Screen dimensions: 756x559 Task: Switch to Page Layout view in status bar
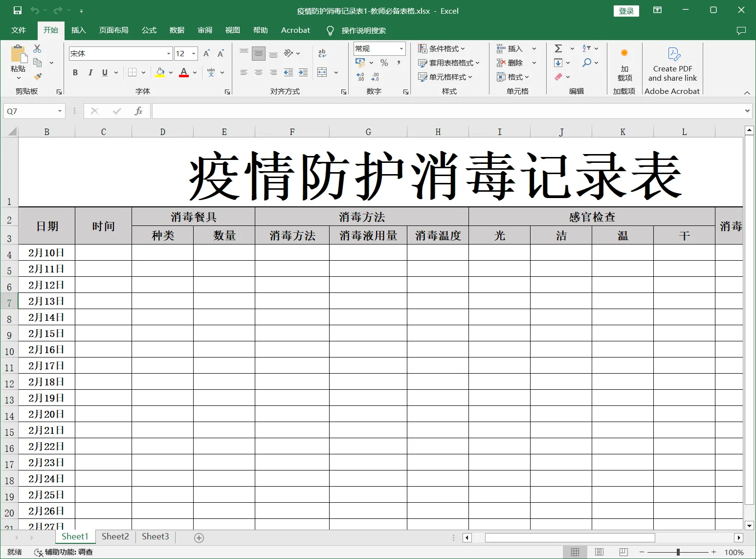pos(599,552)
